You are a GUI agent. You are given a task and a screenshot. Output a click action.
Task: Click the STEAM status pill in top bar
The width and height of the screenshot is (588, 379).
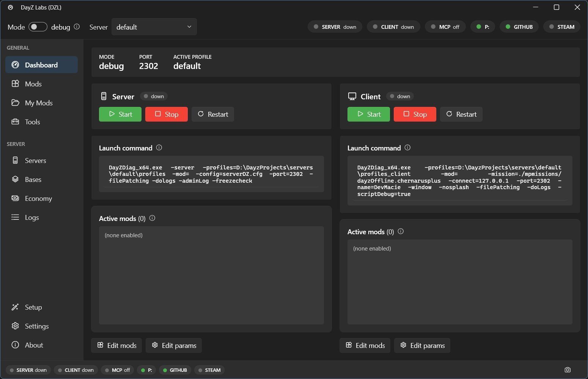[562, 27]
